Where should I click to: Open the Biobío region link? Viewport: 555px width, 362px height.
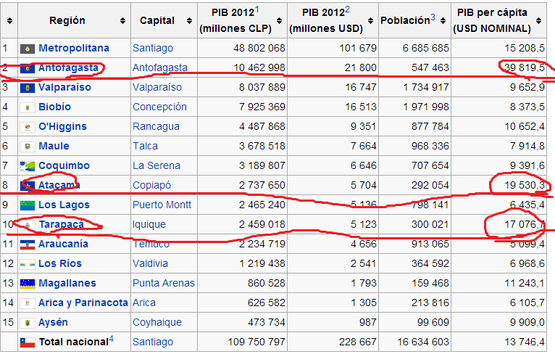pyautogui.click(x=55, y=107)
